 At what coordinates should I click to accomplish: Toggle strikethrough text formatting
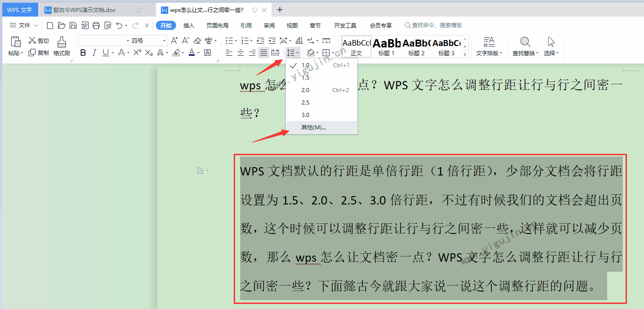click(121, 53)
